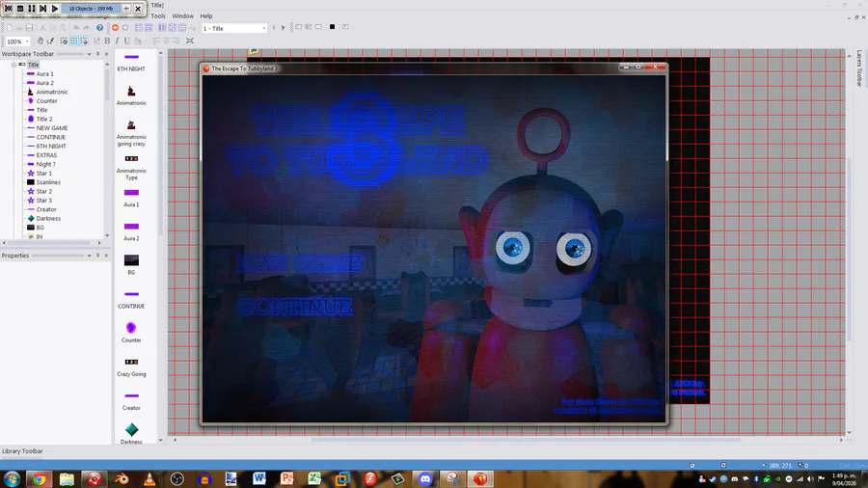Stop the running application in playback bar

pos(20,9)
